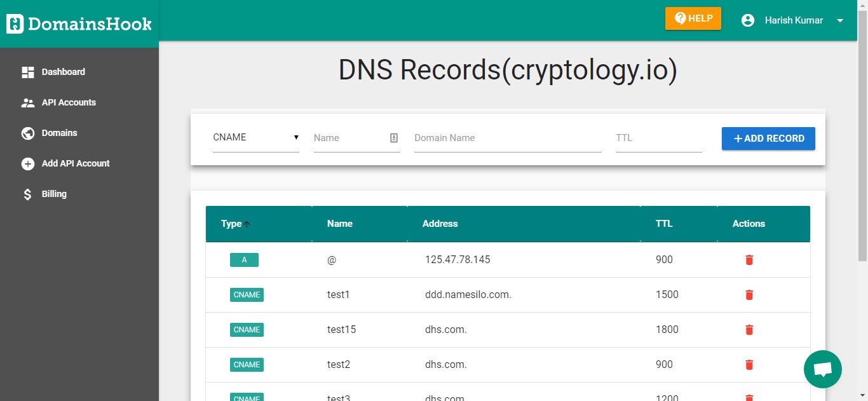Focus the Domain Name input field
This screenshot has height=401, width=868.
(508, 138)
